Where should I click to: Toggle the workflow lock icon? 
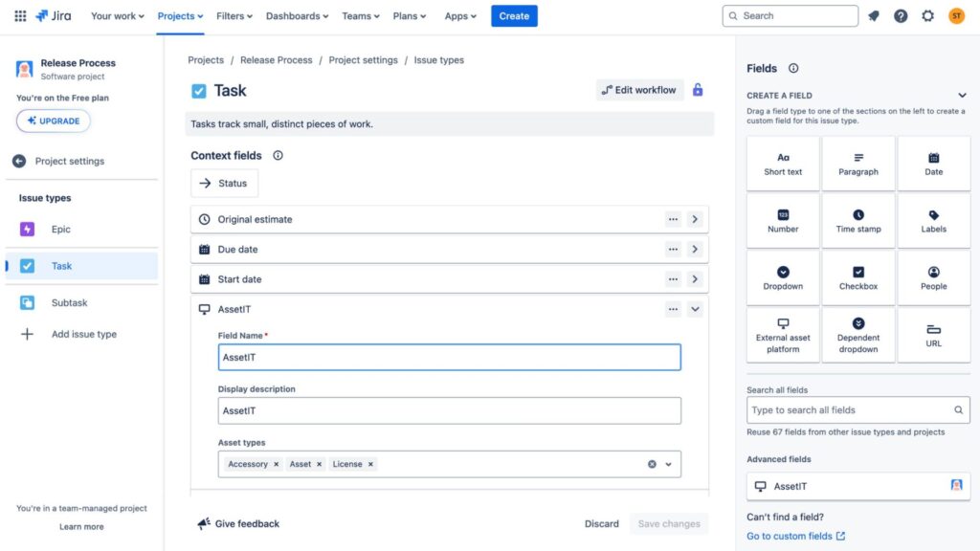[x=697, y=89]
